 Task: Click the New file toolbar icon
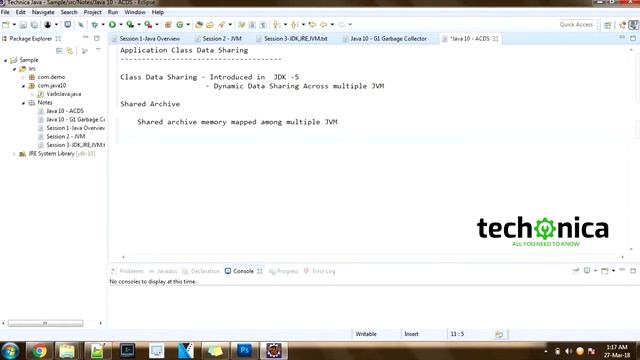coord(6,25)
